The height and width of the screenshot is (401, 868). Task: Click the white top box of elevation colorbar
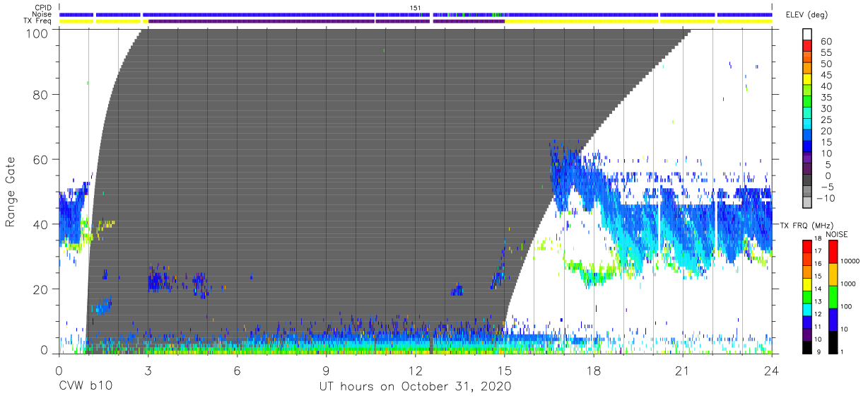[x=807, y=34]
